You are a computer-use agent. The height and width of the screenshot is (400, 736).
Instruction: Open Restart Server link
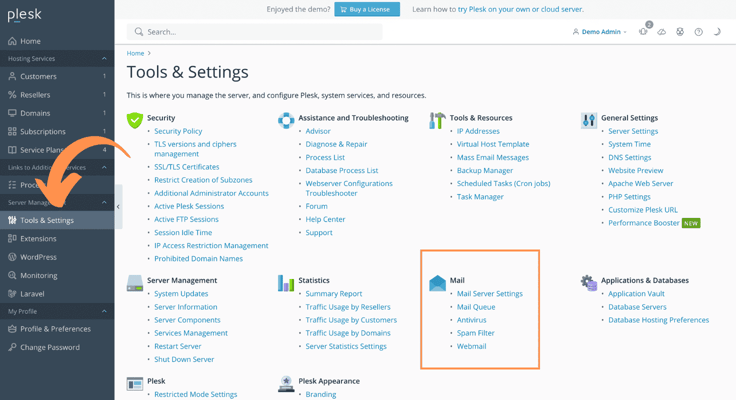coord(177,346)
